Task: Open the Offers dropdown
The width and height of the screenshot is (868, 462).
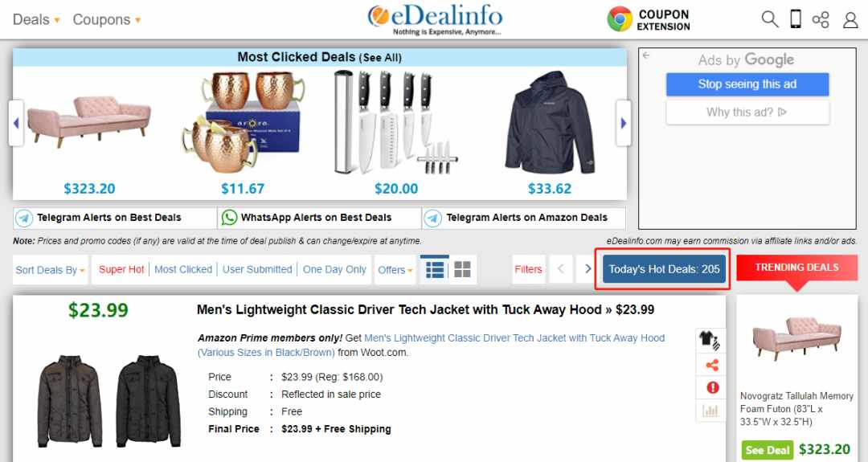Action: 395,270
